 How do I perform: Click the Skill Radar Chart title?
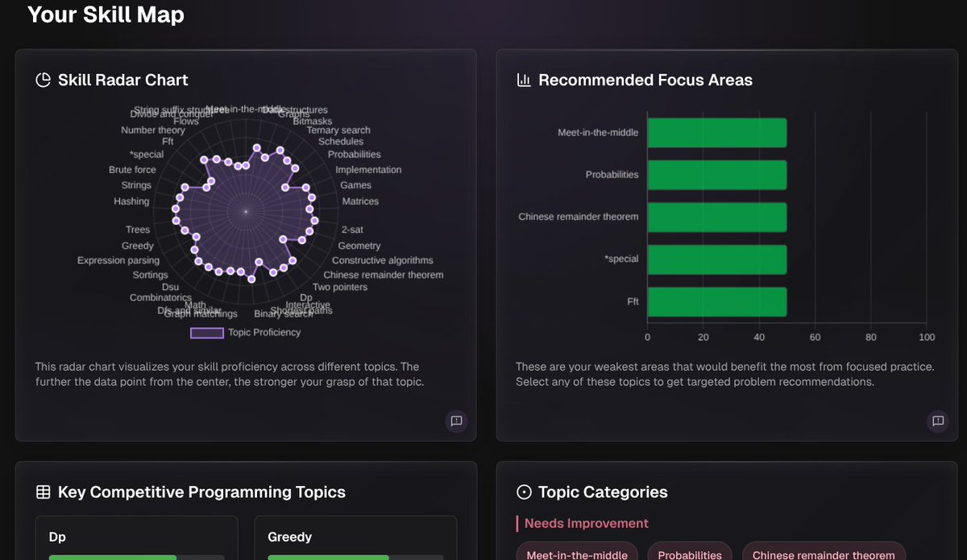pos(123,80)
